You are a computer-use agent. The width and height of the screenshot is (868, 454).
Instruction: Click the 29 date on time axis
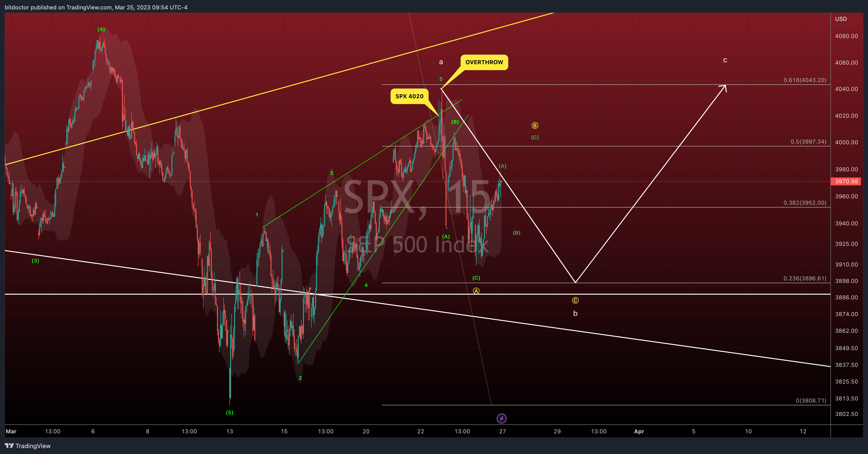point(557,431)
